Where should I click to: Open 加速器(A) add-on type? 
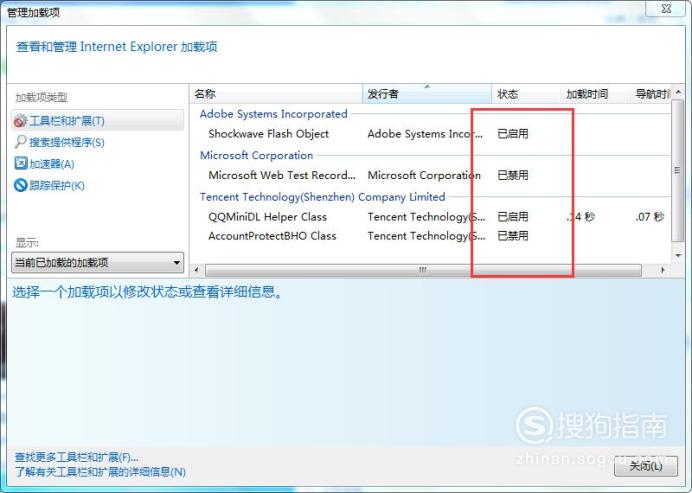pyautogui.click(x=52, y=164)
